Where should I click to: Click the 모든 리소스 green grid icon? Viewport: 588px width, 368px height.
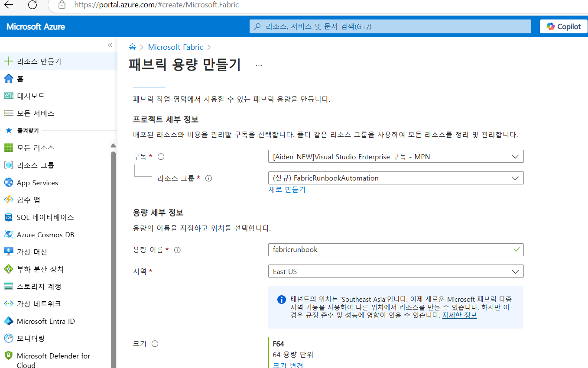(8, 148)
